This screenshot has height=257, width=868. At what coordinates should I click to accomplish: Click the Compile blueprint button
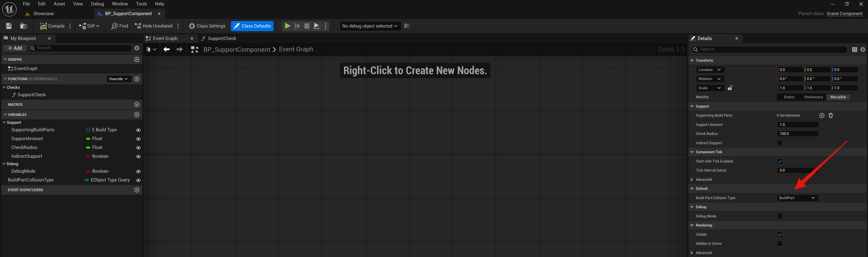click(52, 26)
